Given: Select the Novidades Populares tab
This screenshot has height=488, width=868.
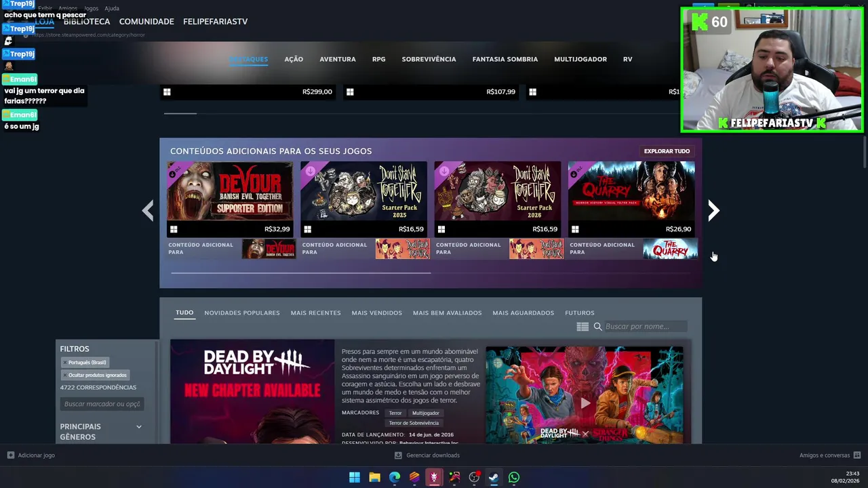Looking at the screenshot, I should coord(242,312).
